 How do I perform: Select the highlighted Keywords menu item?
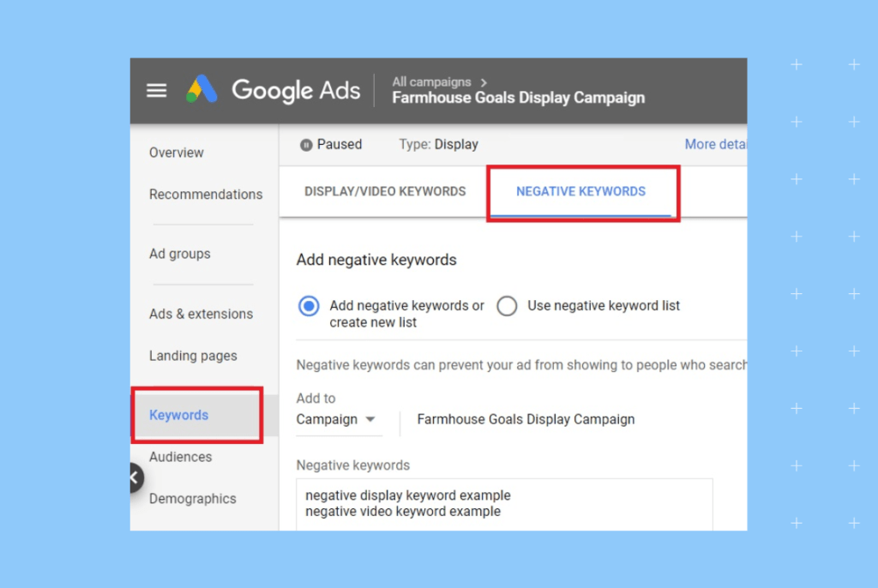tap(178, 415)
